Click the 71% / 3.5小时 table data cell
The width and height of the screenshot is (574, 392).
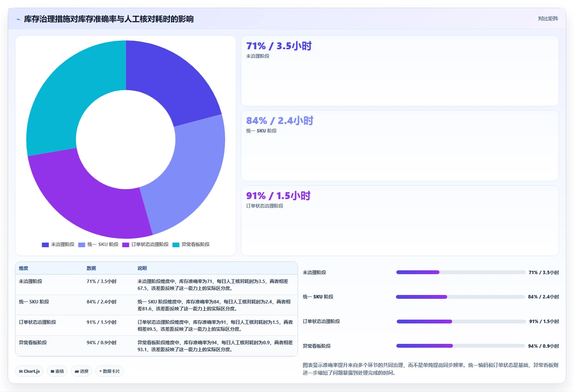[101, 281]
